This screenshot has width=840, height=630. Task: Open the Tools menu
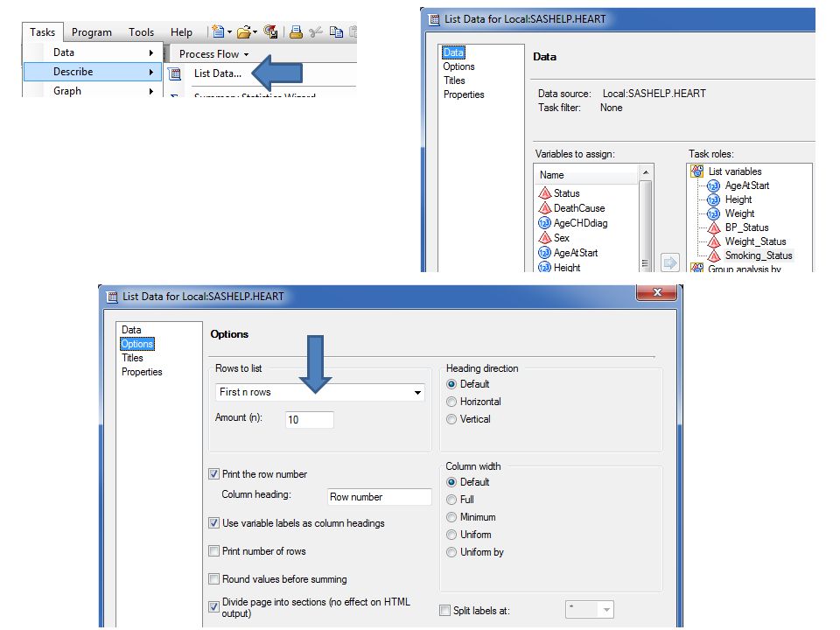click(142, 32)
